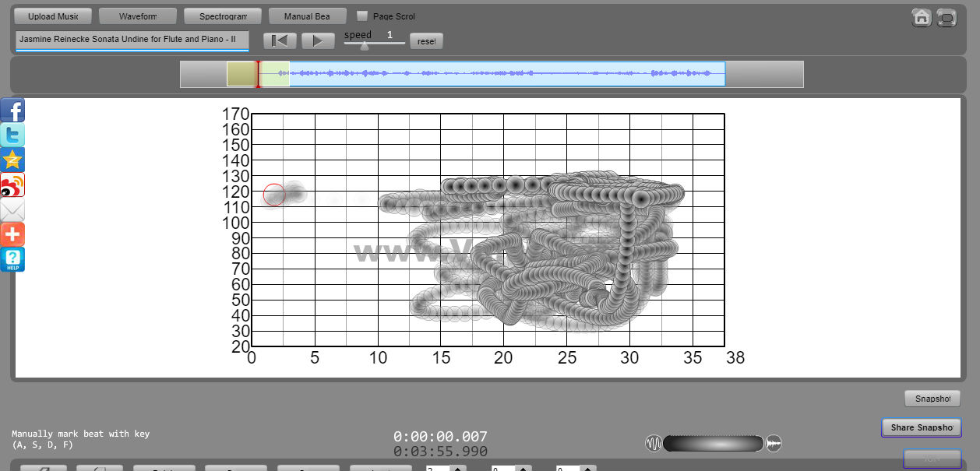Viewport: 980px width, 471px height.
Task: Share via the Twitter sidebar icon
Action: pos(12,135)
